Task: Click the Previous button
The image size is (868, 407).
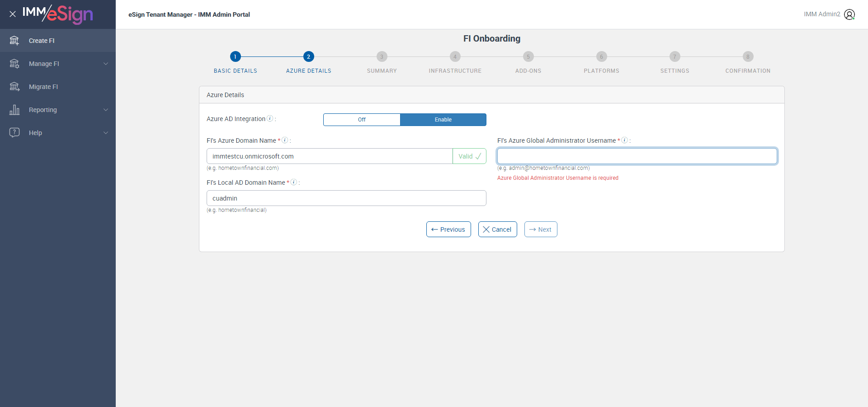Action: click(x=448, y=229)
